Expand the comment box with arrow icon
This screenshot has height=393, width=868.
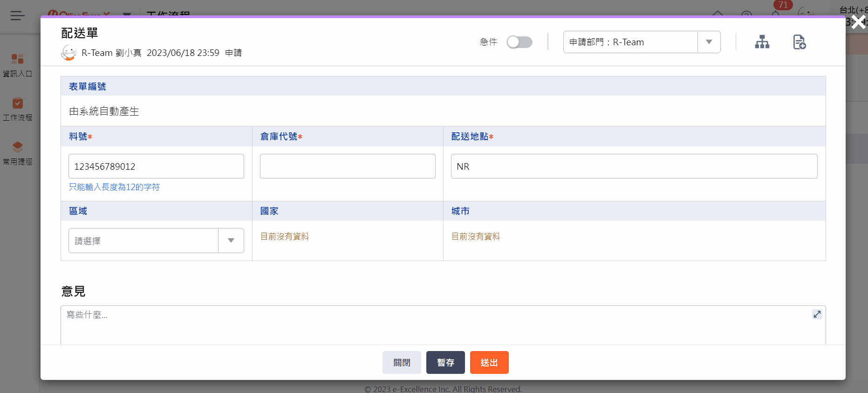817,314
